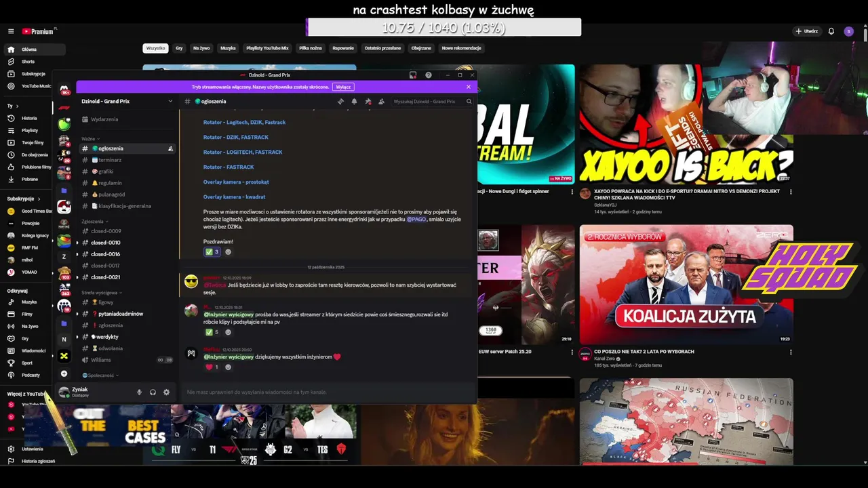Open link Overlay kamera - prostokąt
Image resolution: width=868 pixels, height=488 pixels.
tap(236, 182)
